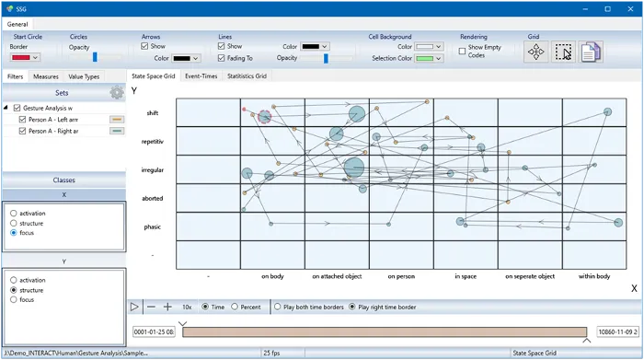
Task: Start playback with the play button
Action: [134, 307]
